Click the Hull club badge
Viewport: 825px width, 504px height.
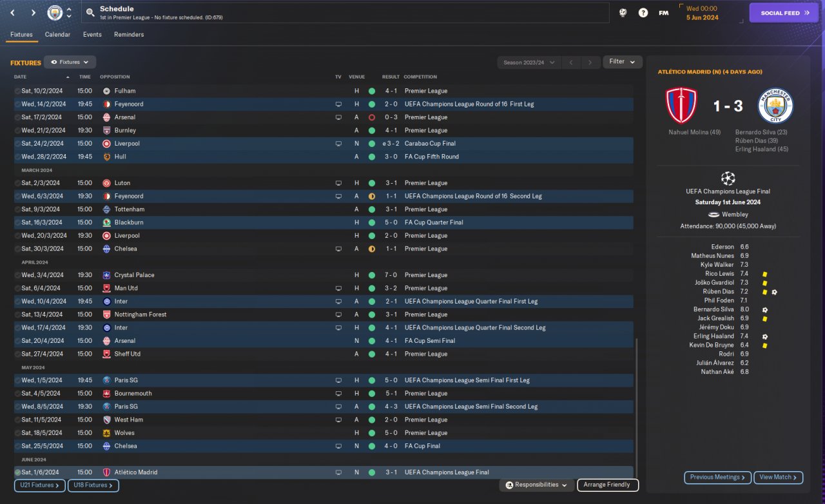pyautogui.click(x=106, y=157)
